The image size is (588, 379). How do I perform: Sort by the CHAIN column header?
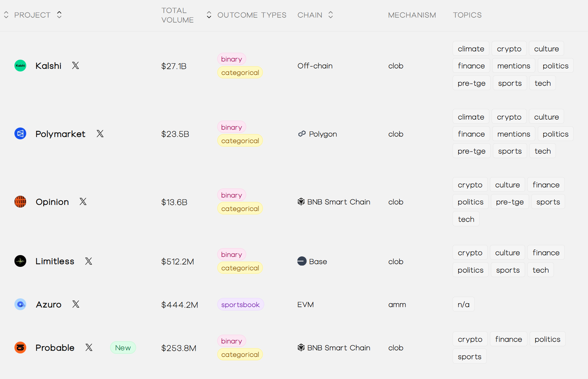pyautogui.click(x=310, y=15)
